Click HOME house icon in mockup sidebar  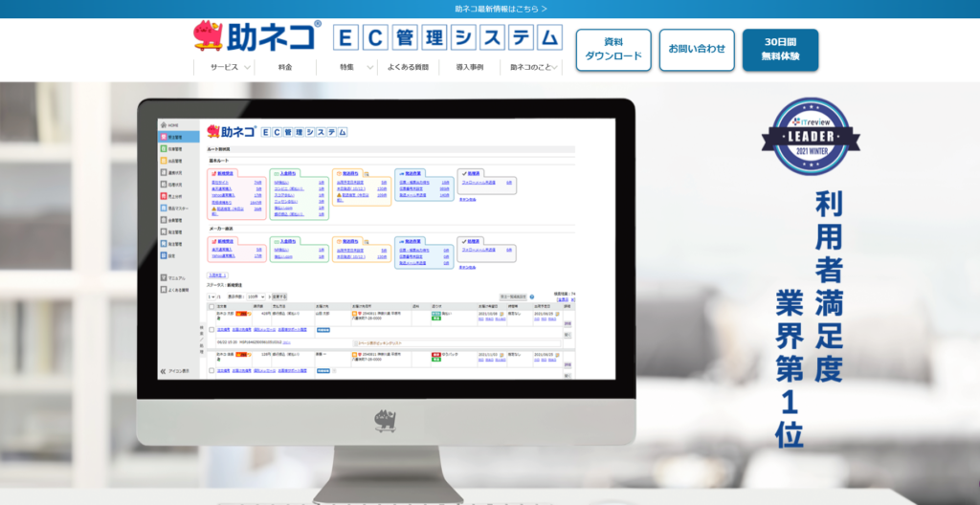coord(163,125)
